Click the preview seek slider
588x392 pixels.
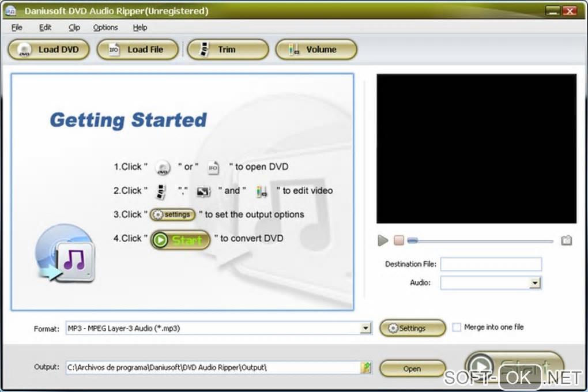480,241
